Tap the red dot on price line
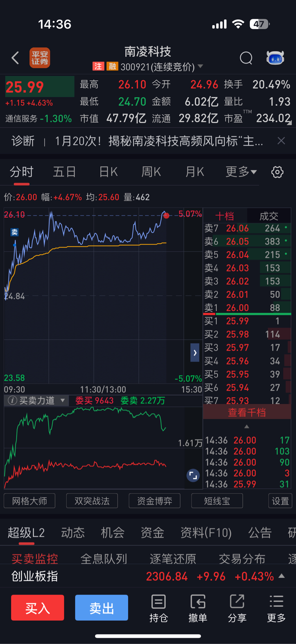This screenshot has width=296, height=644. (166, 216)
